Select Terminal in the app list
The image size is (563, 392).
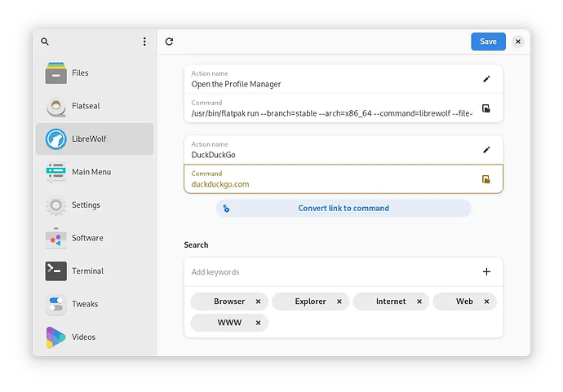pos(95,271)
